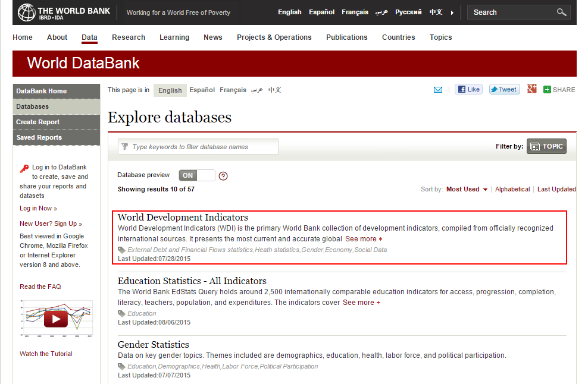Click the green SHARE plus icon
The height and width of the screenshot is (384, 588).
tap(547, 90)
